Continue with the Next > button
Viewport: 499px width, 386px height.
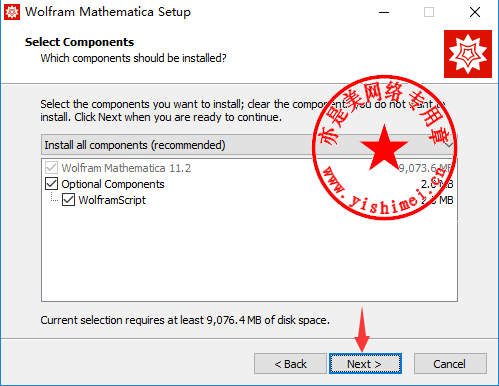point(365,364)
